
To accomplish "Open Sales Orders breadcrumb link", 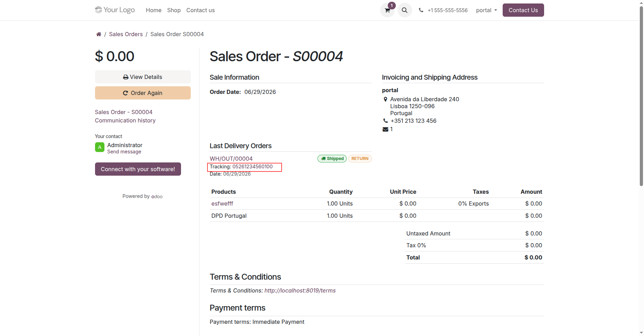I will pyautogui.click(x=126, y=34).
